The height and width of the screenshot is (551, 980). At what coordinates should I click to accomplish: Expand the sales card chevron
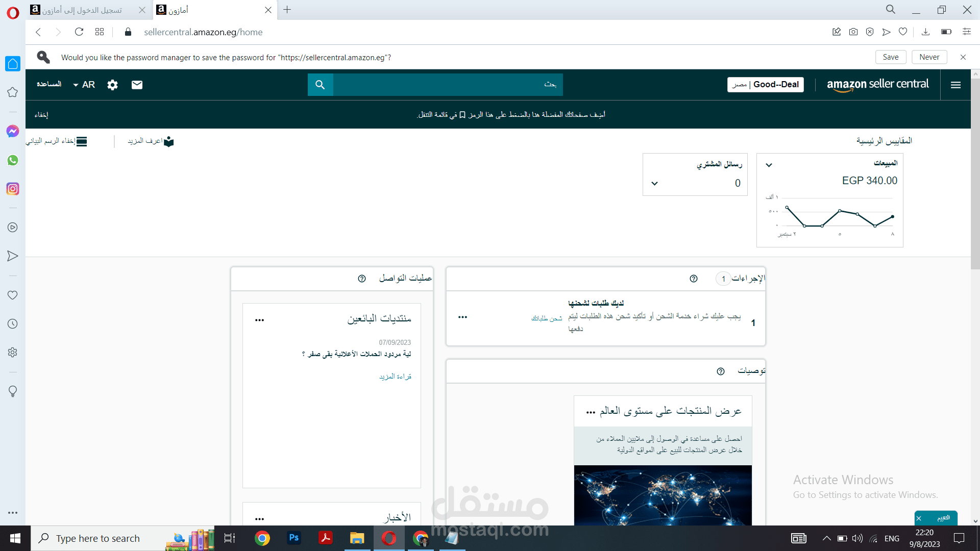769,165
